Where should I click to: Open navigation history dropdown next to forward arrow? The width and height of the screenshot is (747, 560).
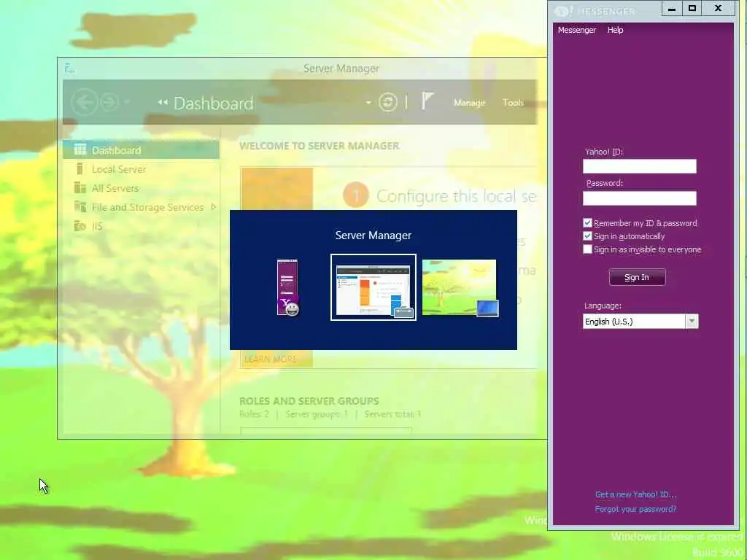click(127, 102)
